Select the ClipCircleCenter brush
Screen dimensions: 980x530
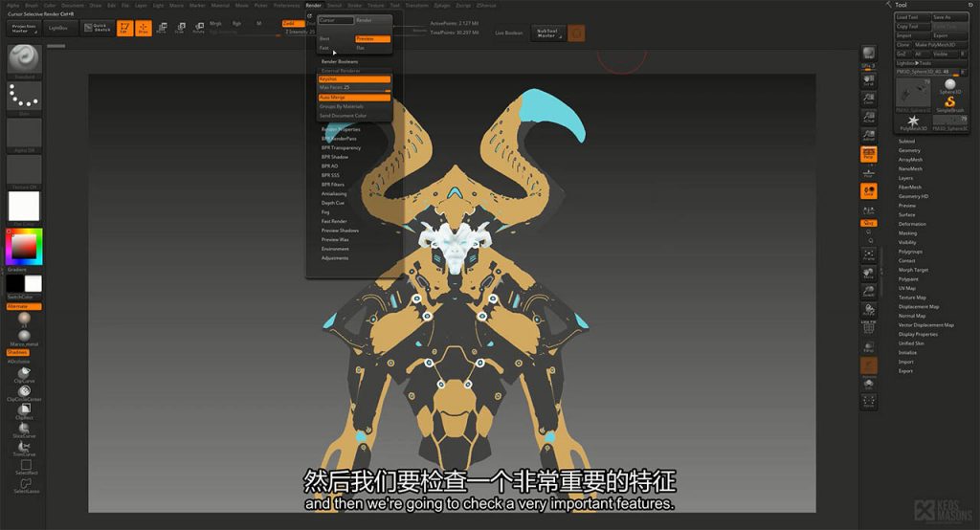click(24, 392)
